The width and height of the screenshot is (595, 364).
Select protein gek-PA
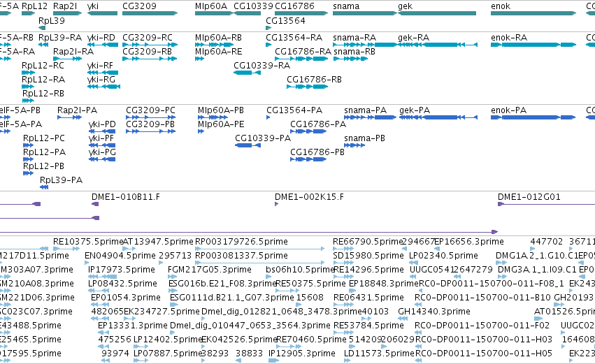click(x=415, y=110)
